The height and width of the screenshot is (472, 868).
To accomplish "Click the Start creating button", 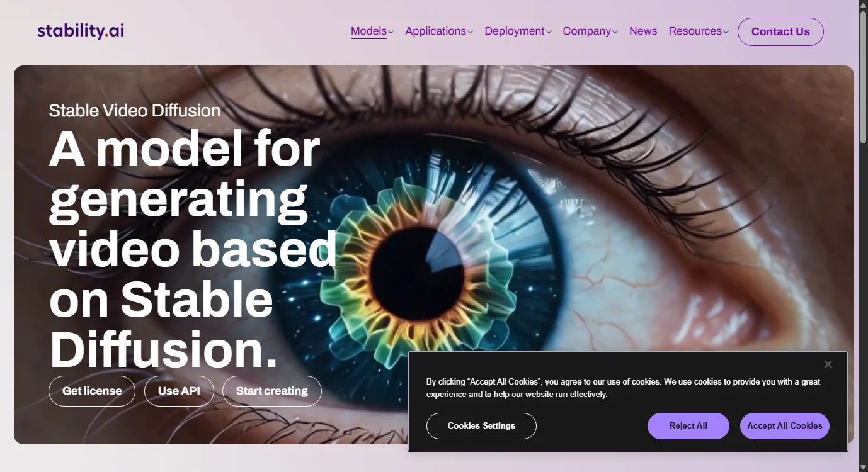I will (x=272, y=391).
